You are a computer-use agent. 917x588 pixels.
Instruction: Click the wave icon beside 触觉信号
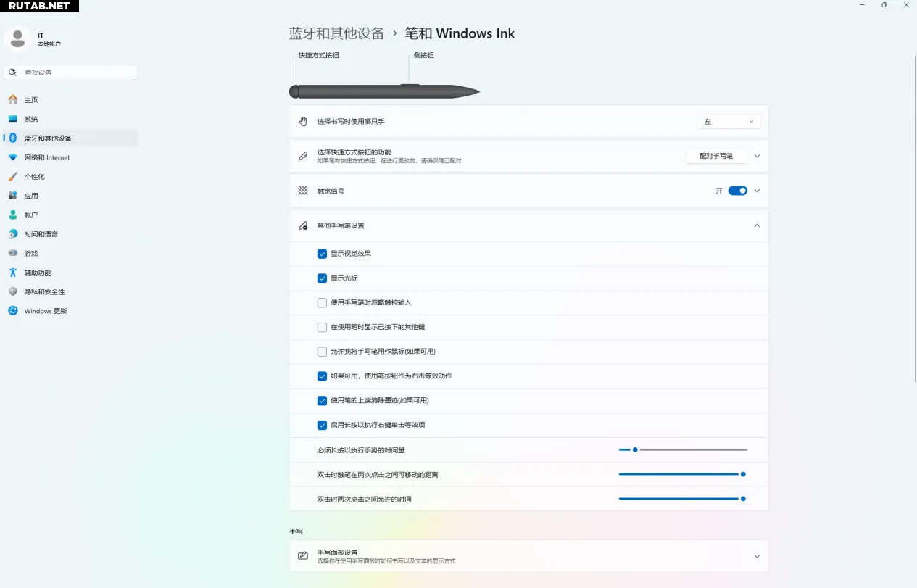(303, 191)
